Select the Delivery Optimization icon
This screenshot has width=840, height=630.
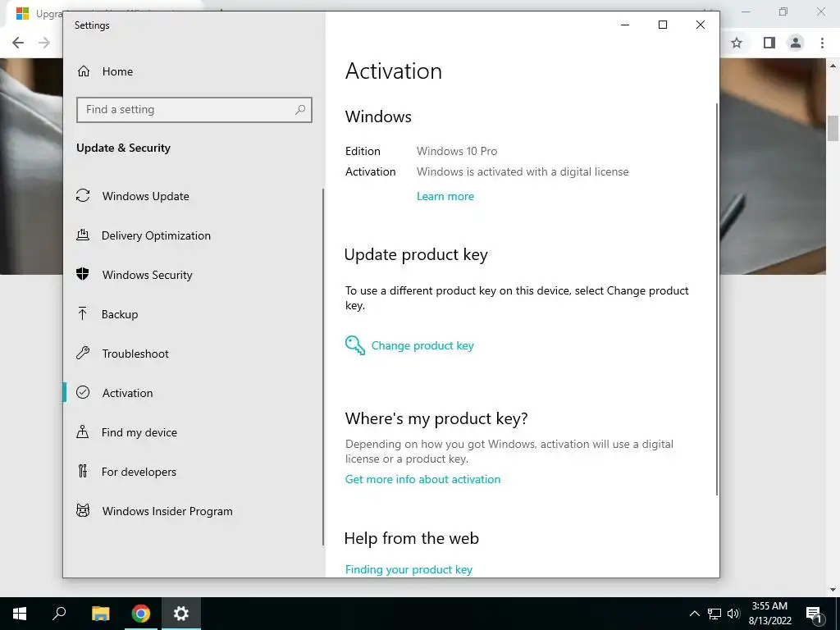(x=83, y=235)
